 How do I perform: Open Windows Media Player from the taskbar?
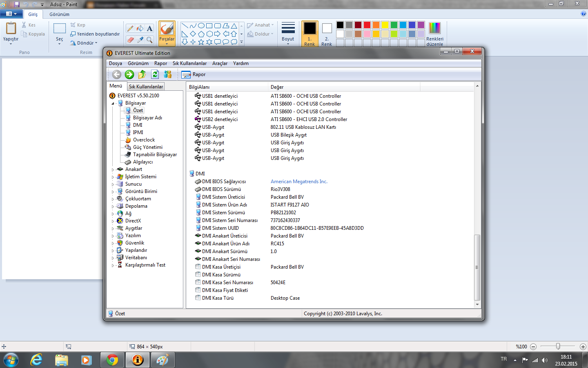coord(86,360)
